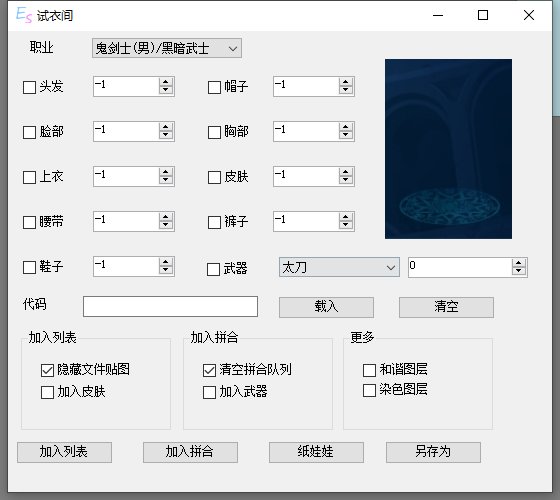Click the 另存为 save-as button
Image resolution: width=560 pixels, height=500 pixels.
click(x=433, y=452)
